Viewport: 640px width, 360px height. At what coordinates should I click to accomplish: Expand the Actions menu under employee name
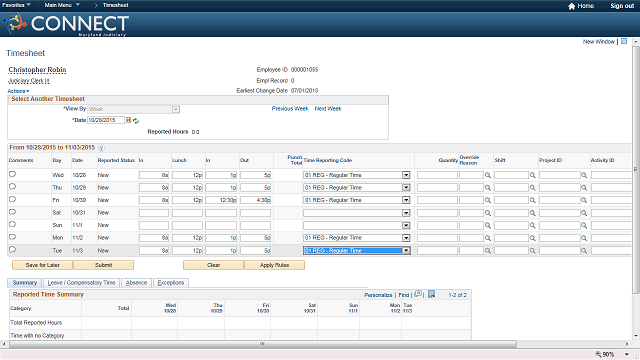[x=18, y=91]
